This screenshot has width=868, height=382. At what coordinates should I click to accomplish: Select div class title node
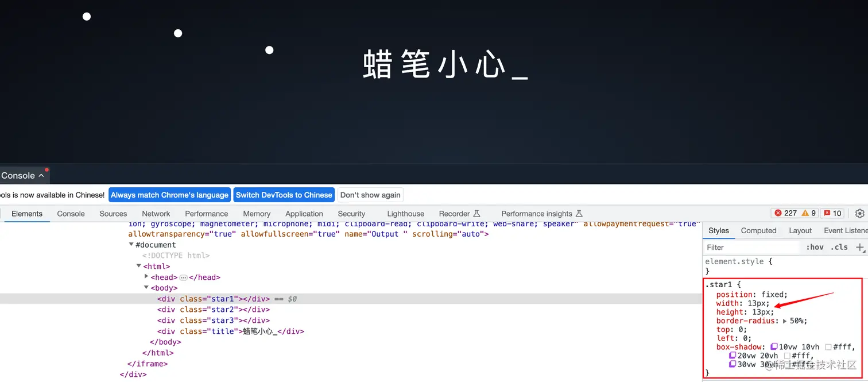pos(231,331)
